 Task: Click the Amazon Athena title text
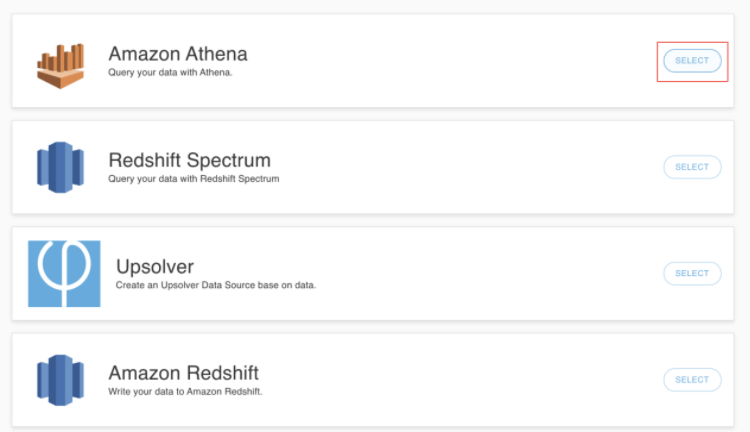(x=178, y=54)
